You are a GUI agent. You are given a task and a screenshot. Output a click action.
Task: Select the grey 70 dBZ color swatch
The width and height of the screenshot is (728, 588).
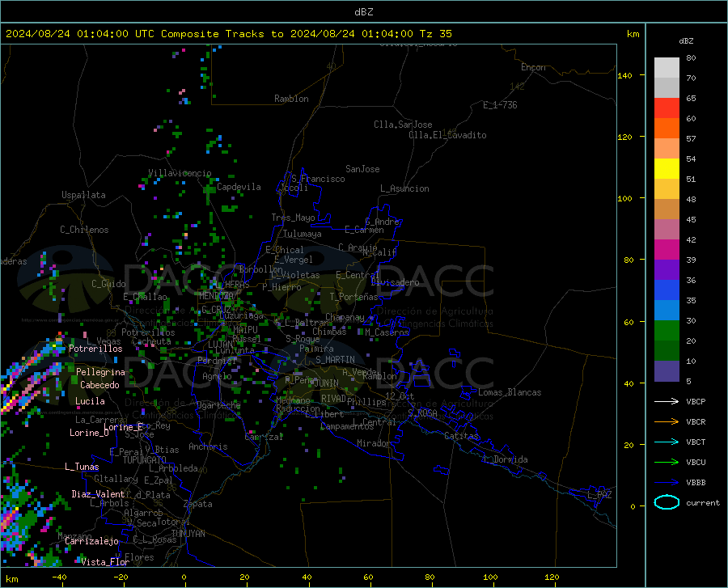pyautogui.click(x=667, y=87)
